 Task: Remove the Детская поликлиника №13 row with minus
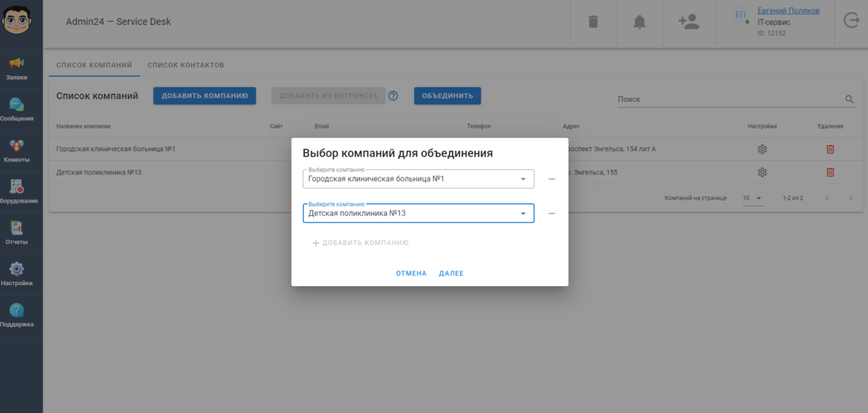[551, 214]
